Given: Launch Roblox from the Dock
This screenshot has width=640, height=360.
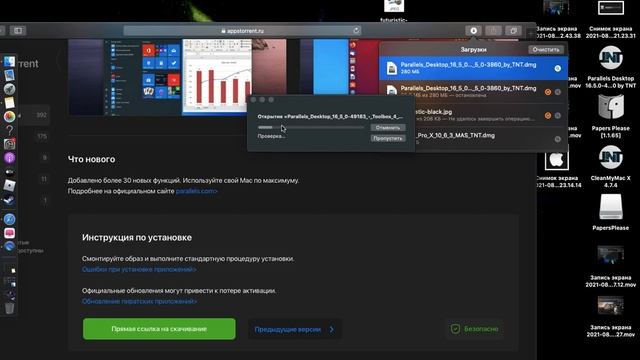Looking at the screenshot, I should 9,185.
